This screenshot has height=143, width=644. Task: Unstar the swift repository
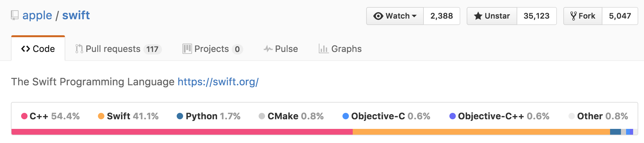[492, 16]
